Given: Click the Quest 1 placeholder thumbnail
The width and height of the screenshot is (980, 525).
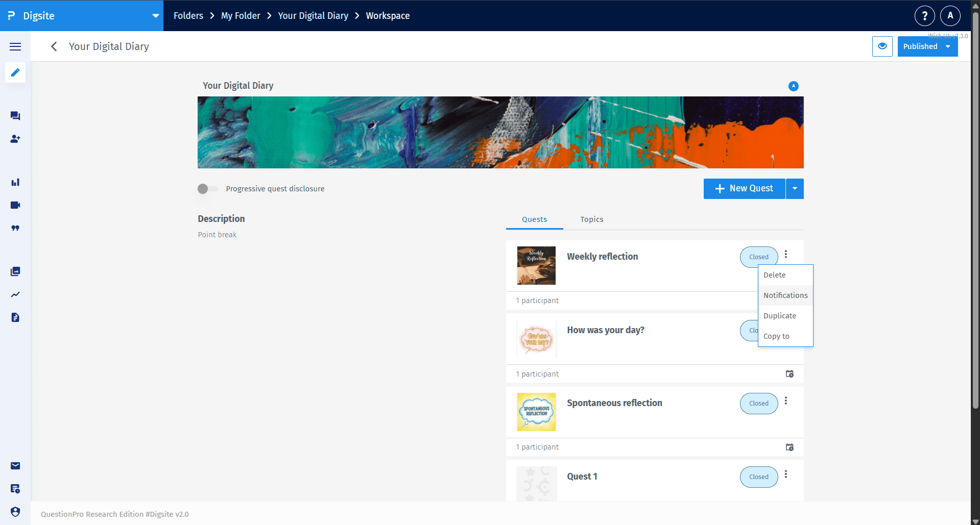Looking at the screenshot, I should (x=536, y=484).
